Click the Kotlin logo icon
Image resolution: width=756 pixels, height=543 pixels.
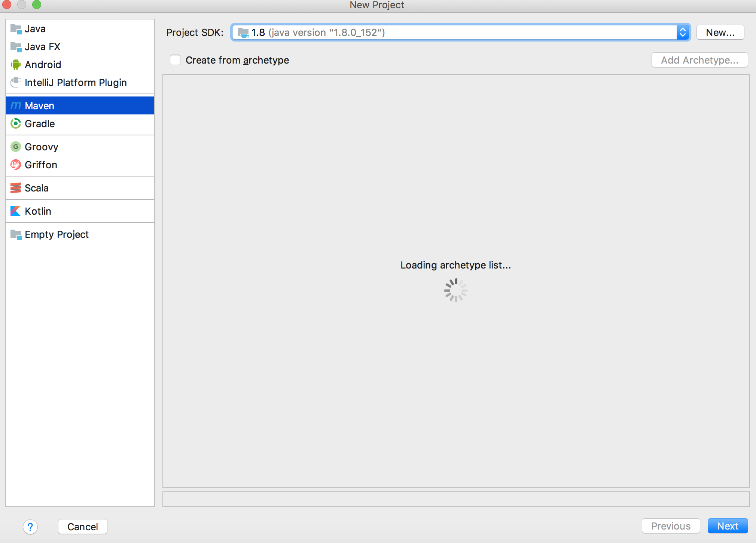(x=16, y=211)
